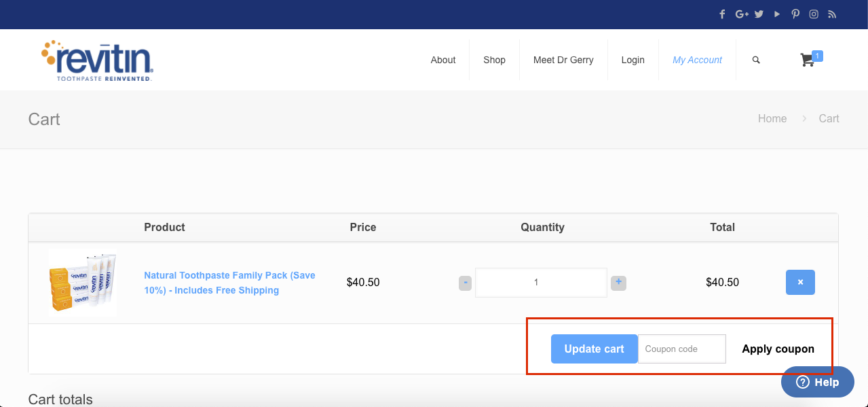Open the Login menu item

[x=633, y=60]
